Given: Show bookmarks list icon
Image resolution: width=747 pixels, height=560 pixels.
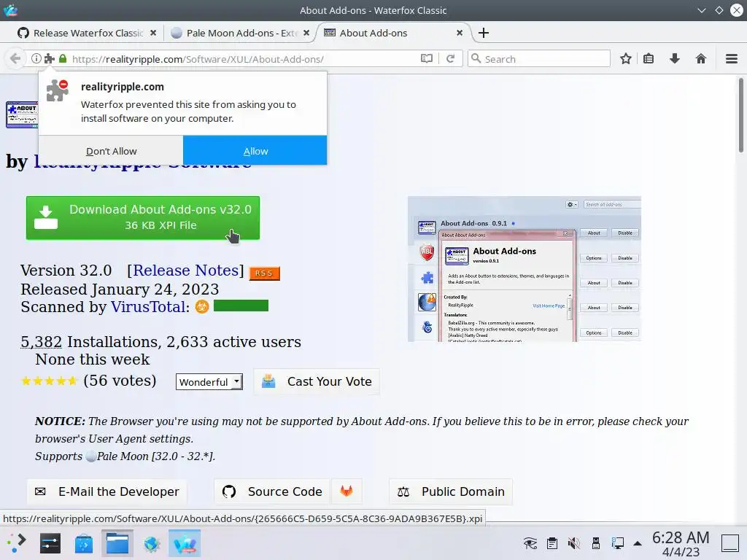Looking at the screenshot, I should (649, 58).
